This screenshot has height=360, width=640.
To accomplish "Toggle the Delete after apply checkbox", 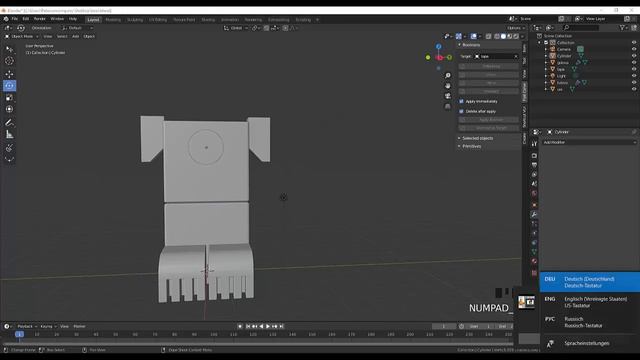I will [462, 111].
